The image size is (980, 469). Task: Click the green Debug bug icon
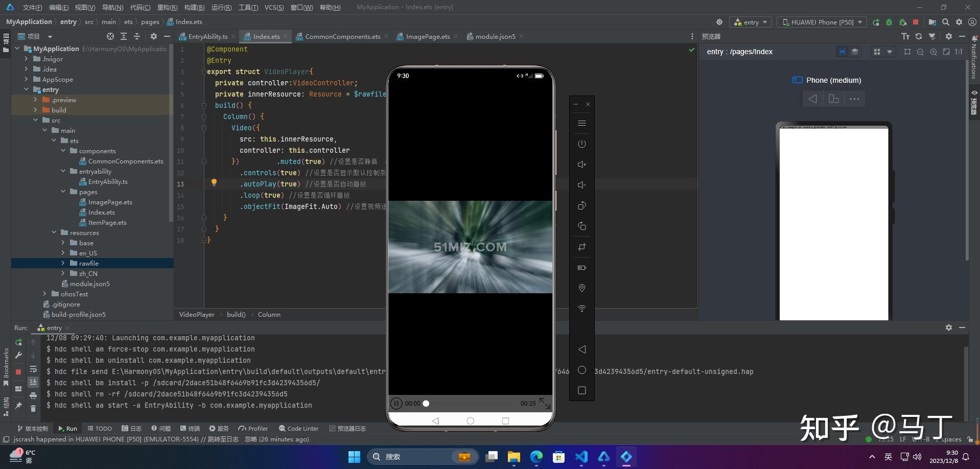(889, 22)
